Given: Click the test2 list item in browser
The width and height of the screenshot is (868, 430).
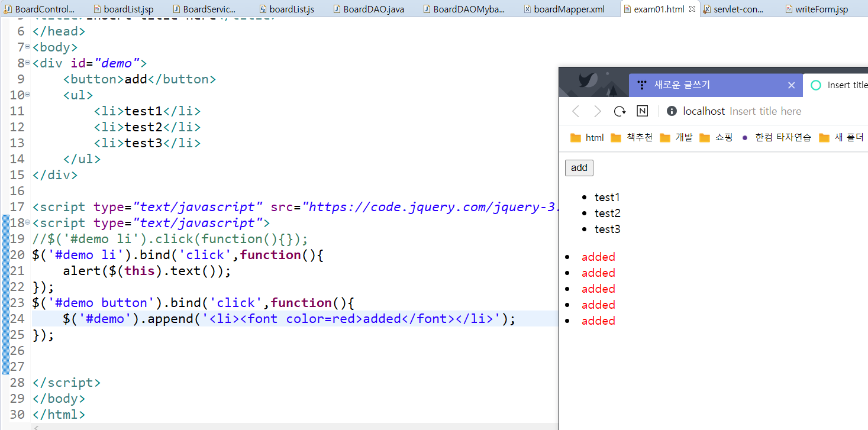Looking at the screenshot, I should pos(607,213).
